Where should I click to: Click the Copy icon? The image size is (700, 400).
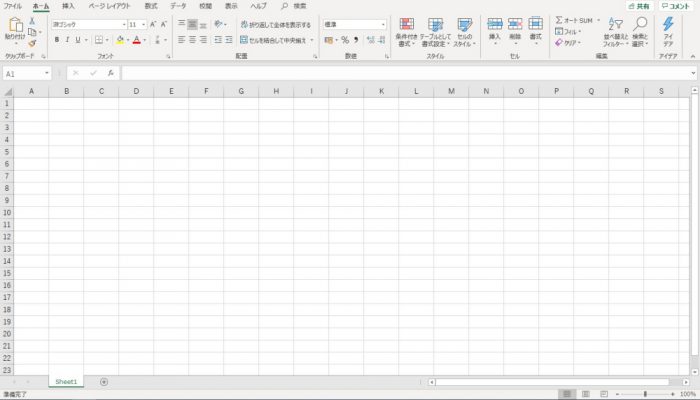click(x=32, y=32)
